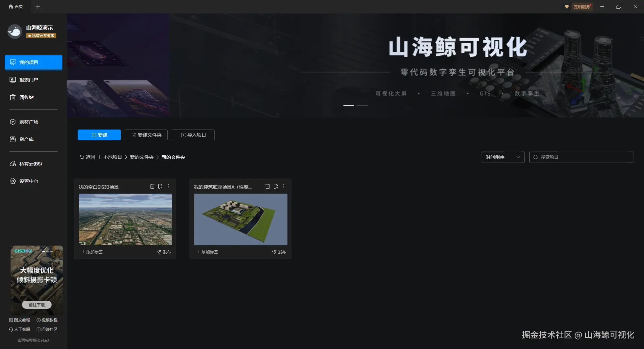Image resolution: width=644 pixels, height=349 pixels.
Task: Click version text 山海鲸可视化 v4.6.7
Action: [34, 340]
